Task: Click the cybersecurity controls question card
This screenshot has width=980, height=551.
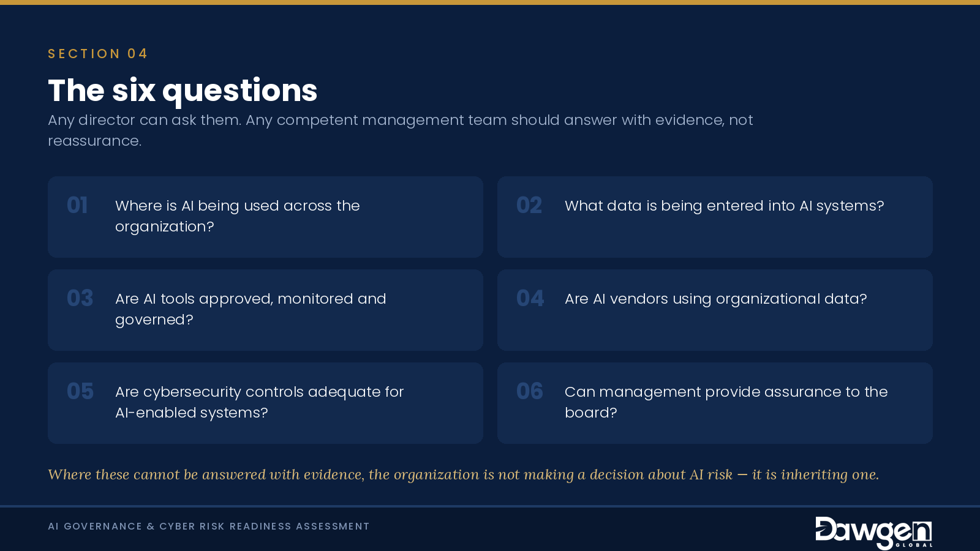Action: click(265, 403)
